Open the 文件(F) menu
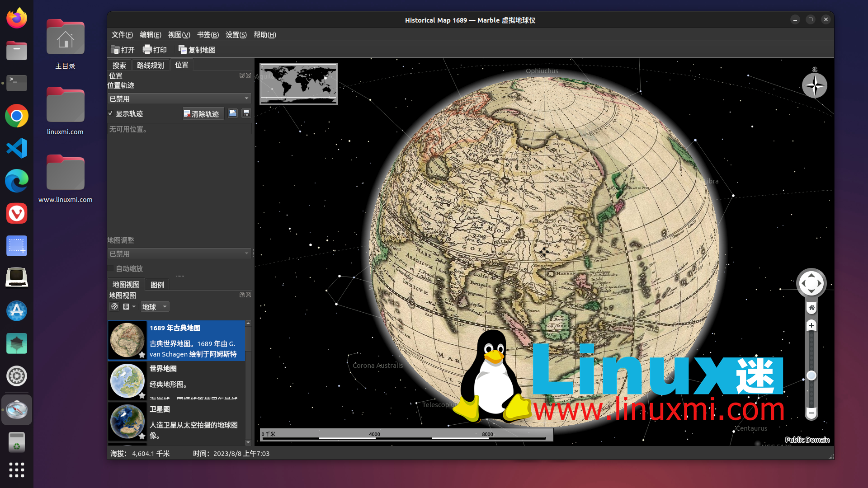Viewport: 868px width, 488px height. coord(122,35)
